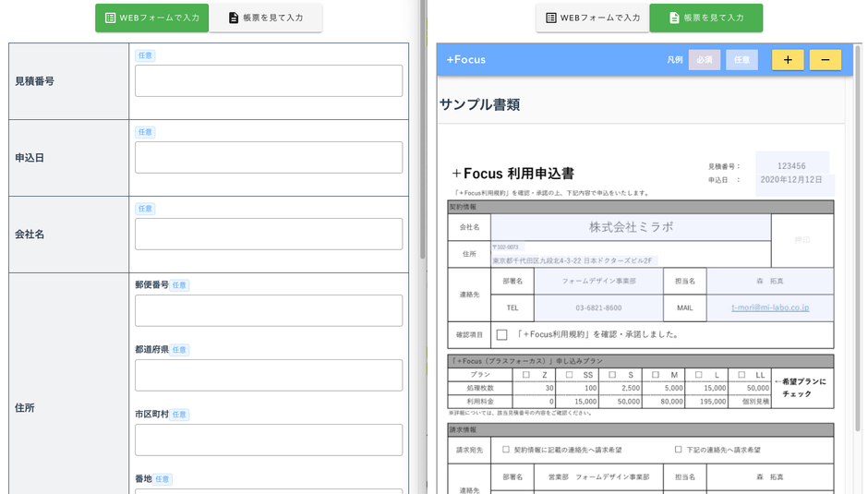Focus the 会社名 text input
This screenshot has height=494, width=868.
(x=269, y=234)
